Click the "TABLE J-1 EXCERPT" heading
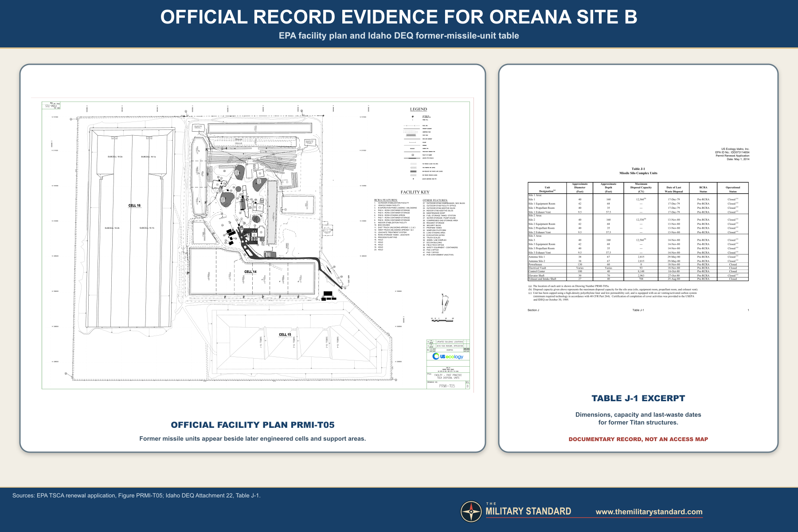Screen dimensions: 798x532 point(638,398)
